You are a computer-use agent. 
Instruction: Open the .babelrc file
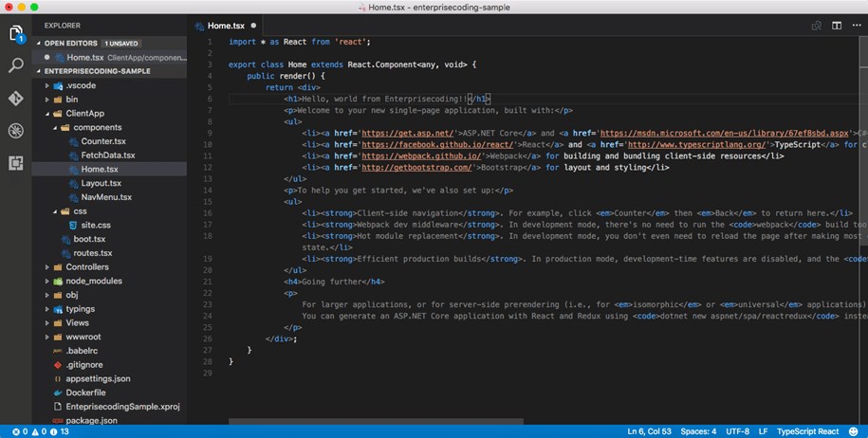(82, 351)
